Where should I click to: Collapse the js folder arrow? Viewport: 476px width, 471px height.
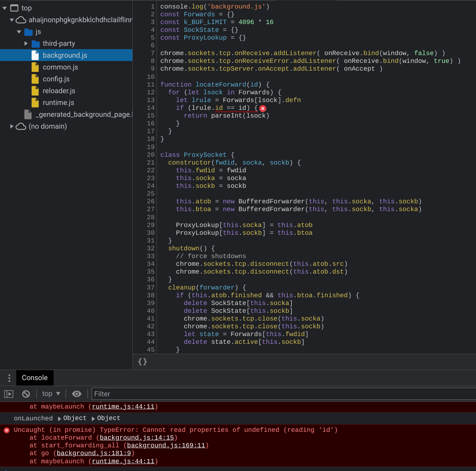pos(19,32)
